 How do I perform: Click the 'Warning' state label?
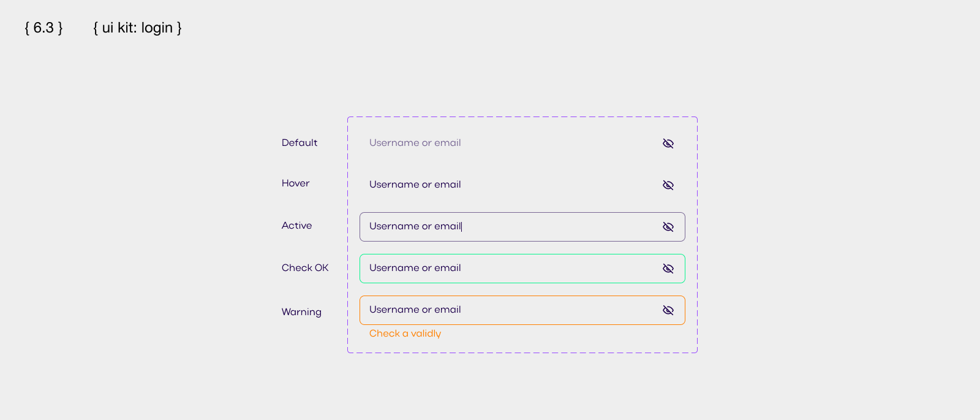tap(301, 312)
